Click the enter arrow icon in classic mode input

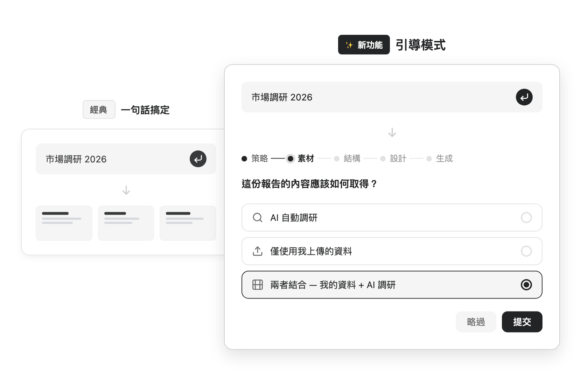198,159
